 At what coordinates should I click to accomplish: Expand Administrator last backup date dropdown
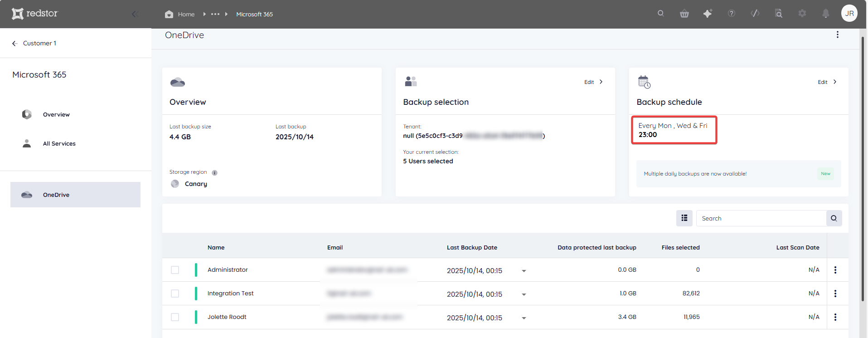coord(524,271)
